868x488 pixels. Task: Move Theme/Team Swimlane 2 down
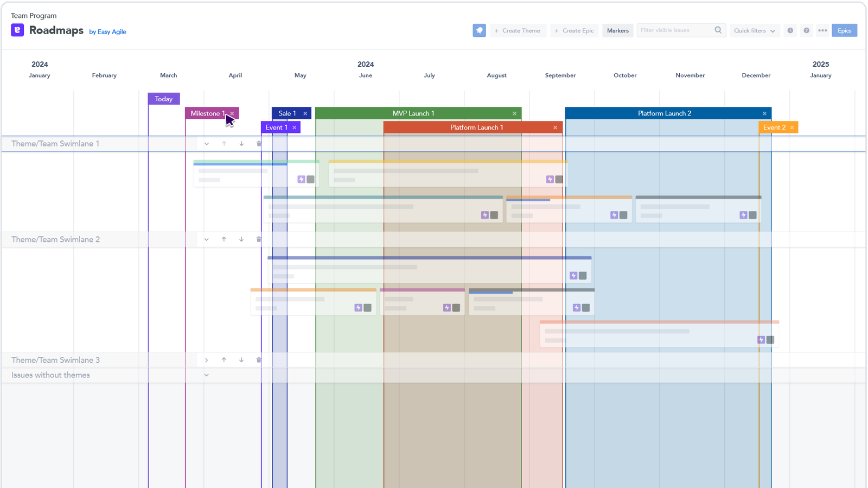pos(241,239)
